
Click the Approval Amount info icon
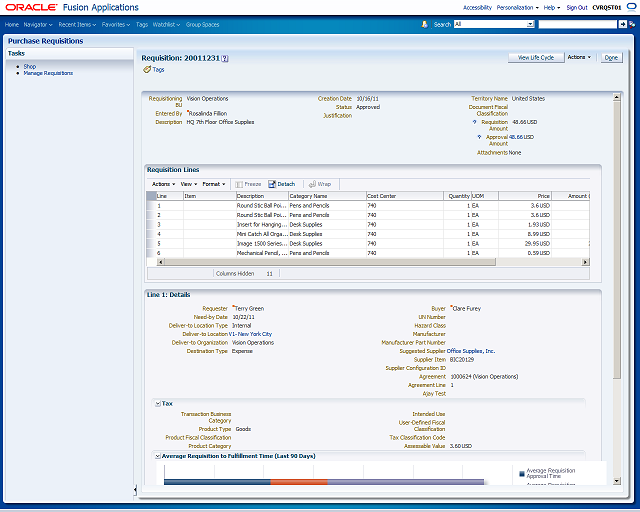[x=479, y=137]
